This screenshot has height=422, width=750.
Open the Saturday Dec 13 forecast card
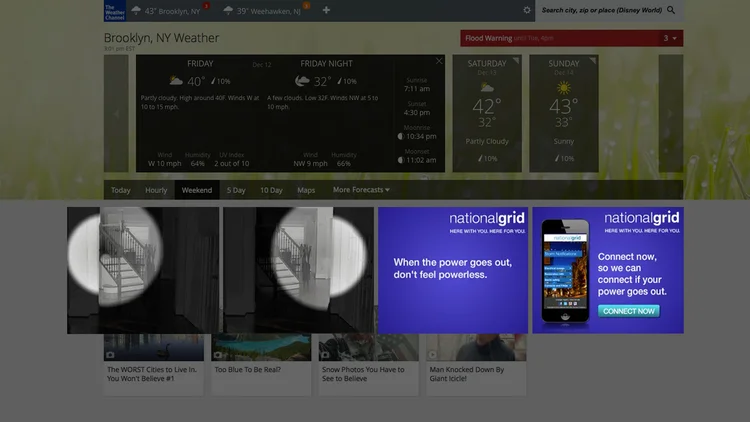click(487, 113)
